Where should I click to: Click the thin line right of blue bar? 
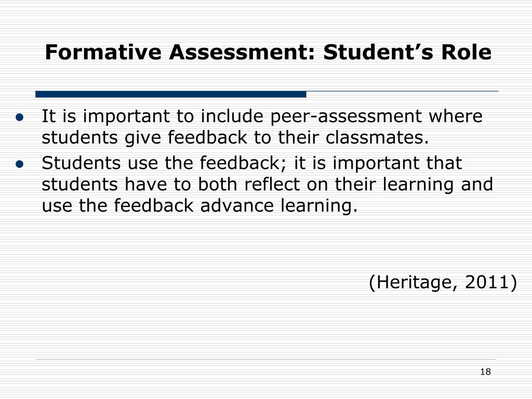pyautogui.click(x=403, y=91)
